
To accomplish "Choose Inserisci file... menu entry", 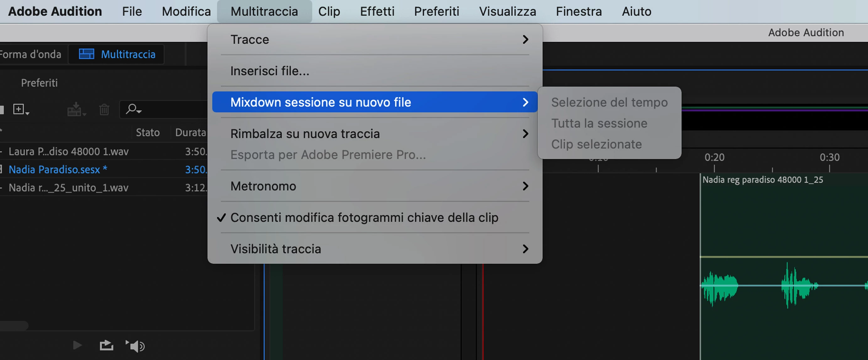I will pos(270,71).
